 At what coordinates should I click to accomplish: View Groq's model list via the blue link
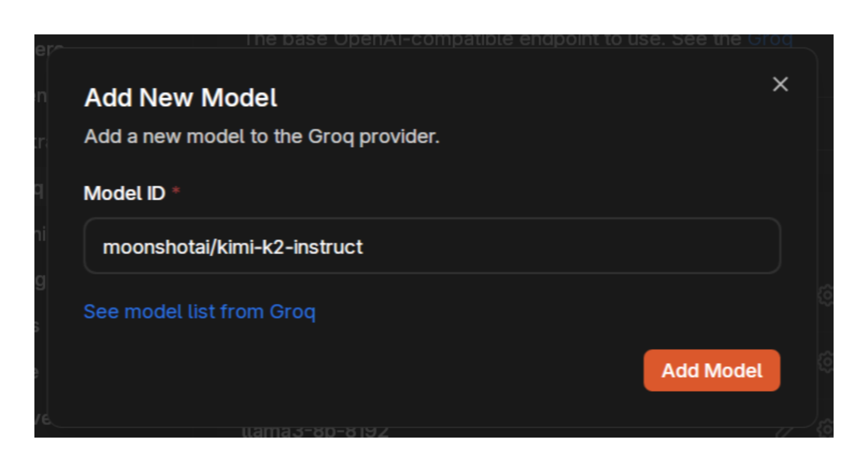click(199, 311)
